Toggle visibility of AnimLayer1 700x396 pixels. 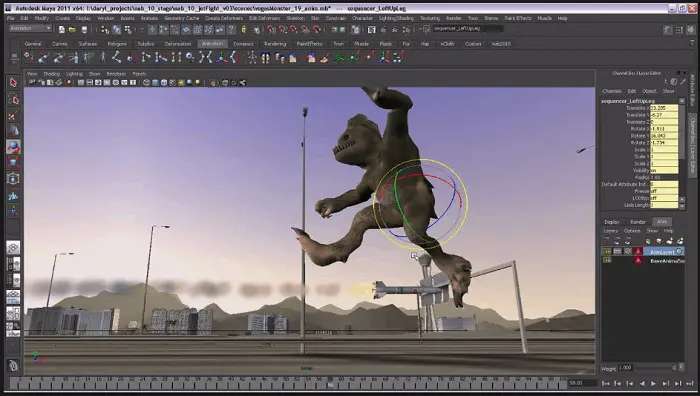[607, 252]
